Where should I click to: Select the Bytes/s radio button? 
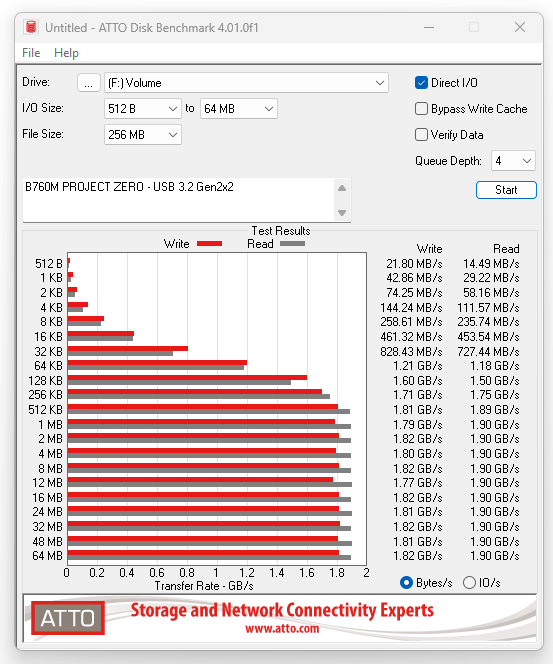[x=406, y=583]
